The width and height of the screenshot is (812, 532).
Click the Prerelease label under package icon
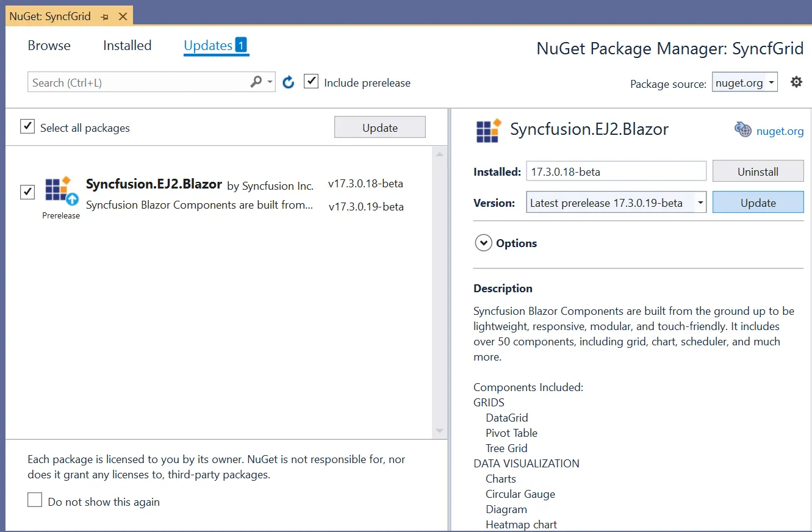(61, 215)
